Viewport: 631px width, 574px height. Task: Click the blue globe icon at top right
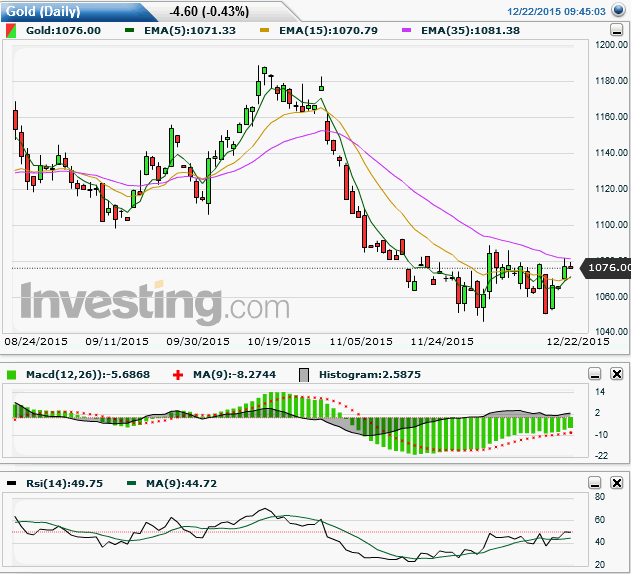click(x=619, y=10)
